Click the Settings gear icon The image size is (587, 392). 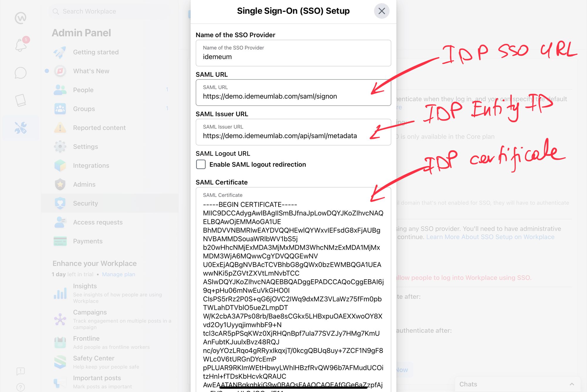pos(60,147)
